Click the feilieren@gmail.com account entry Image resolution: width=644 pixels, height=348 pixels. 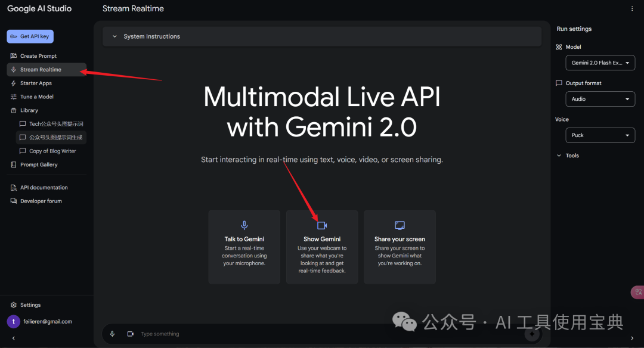[48, 321]
